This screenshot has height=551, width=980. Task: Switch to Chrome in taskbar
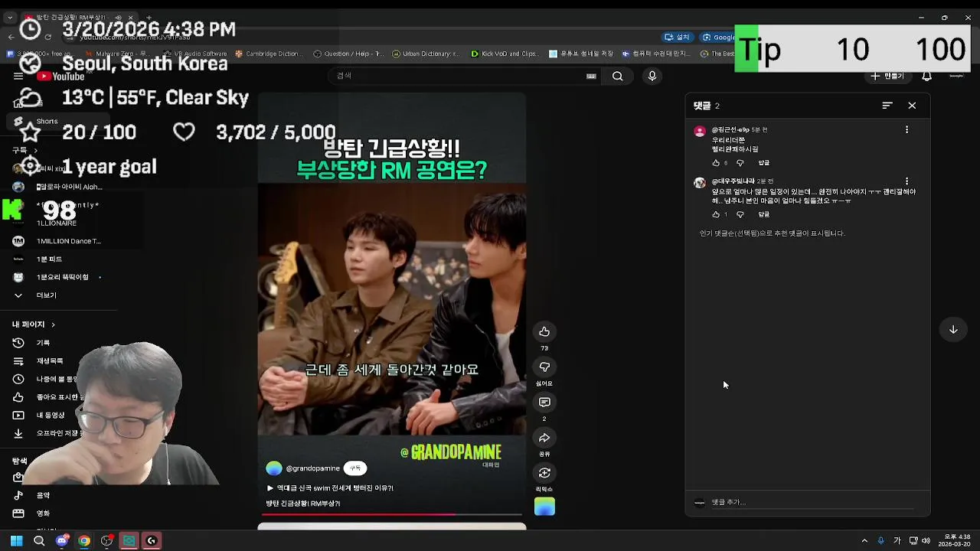(x=84, y=541)
